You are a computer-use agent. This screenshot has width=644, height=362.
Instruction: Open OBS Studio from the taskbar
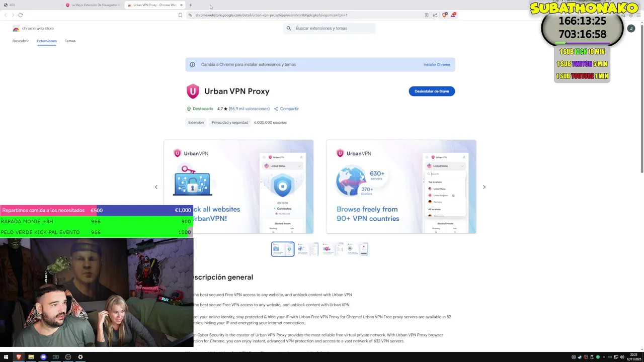tap(68, 357)
